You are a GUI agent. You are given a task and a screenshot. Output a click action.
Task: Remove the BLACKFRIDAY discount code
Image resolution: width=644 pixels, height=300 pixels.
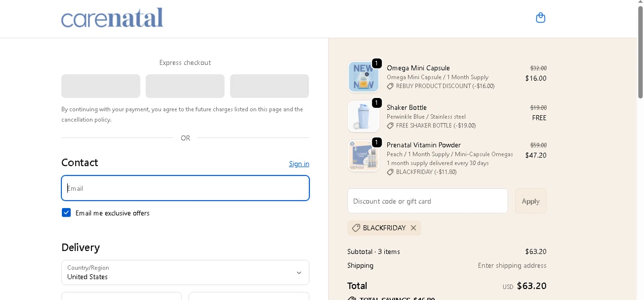[x=413, y=228]
